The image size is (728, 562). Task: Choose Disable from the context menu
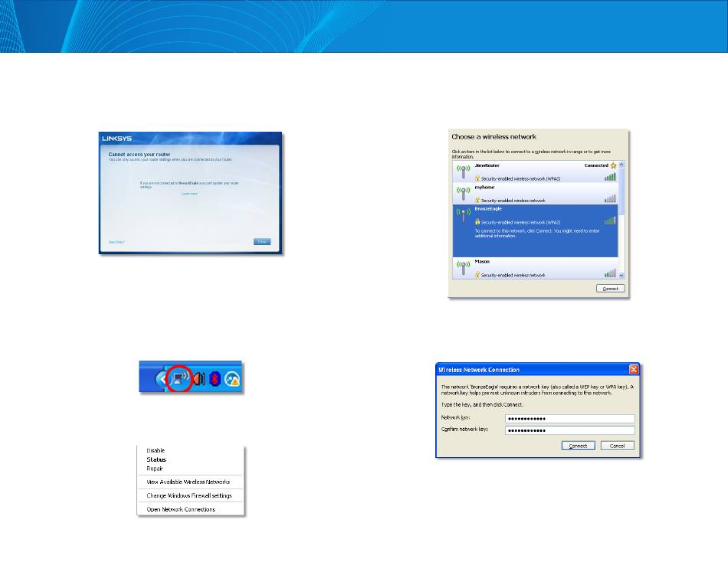(x=156, y=450)
